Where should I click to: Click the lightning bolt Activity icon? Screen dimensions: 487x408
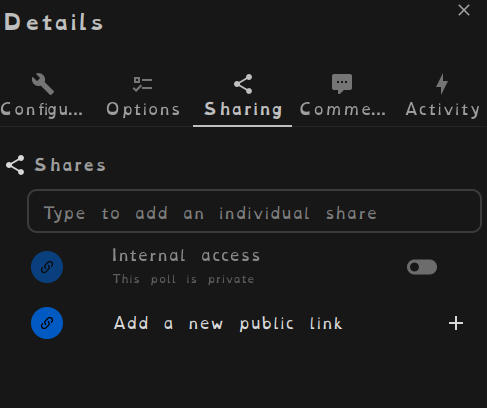click(x=442, y=84)
